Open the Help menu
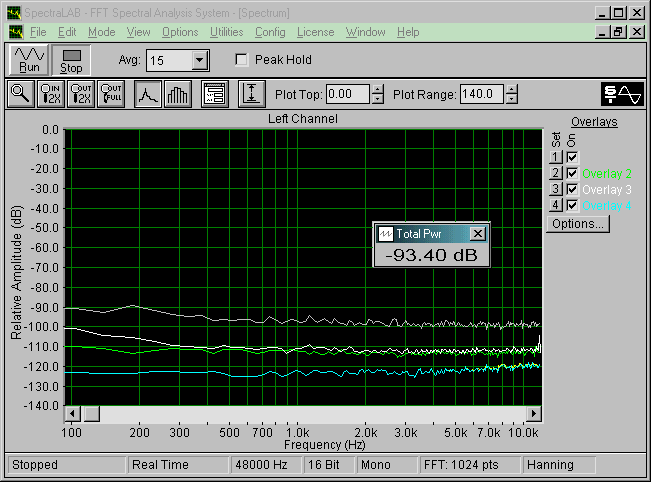651x482 pixels. pos(408,32)
